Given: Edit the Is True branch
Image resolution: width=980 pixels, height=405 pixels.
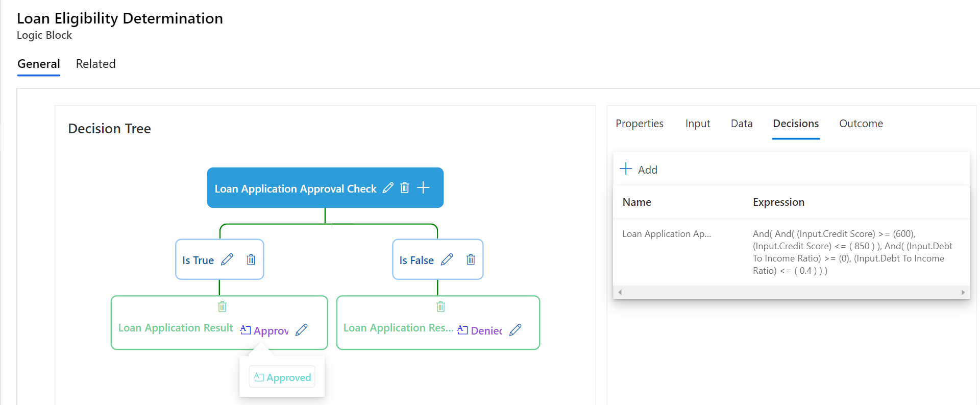Looking at the screenshot, I should pyautogui.click(x=227, y=260).
